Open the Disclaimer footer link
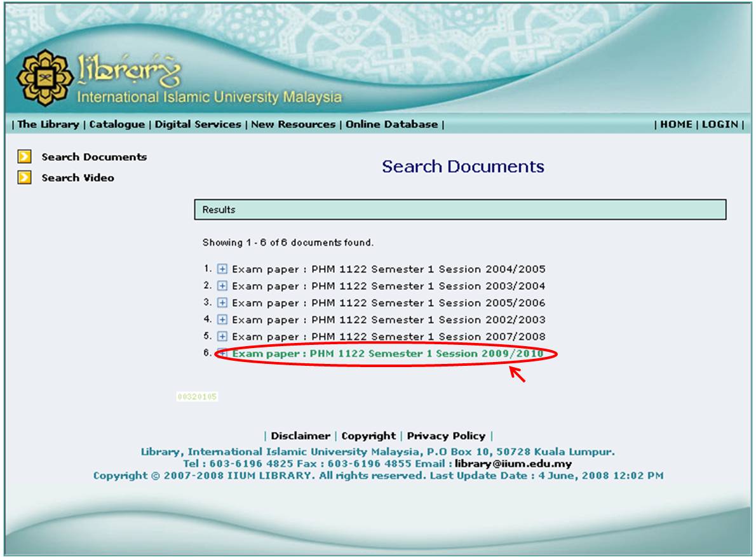The width and height of the screenshot is (756, 557). [x=300, y=436]
